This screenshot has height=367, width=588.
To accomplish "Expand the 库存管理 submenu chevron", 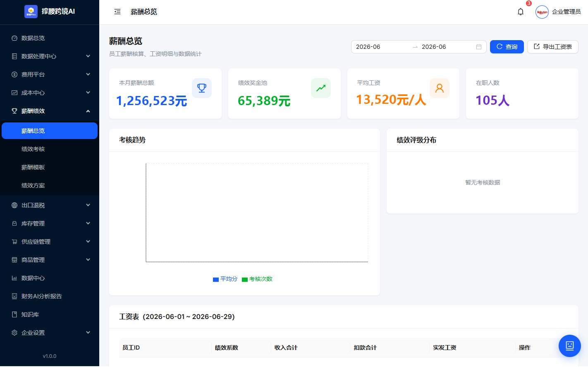I will (88, 223).
